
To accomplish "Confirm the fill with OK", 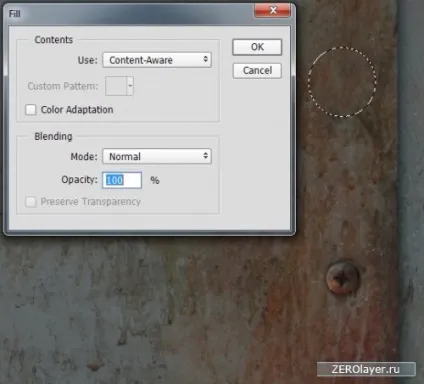I will point(257,47).
